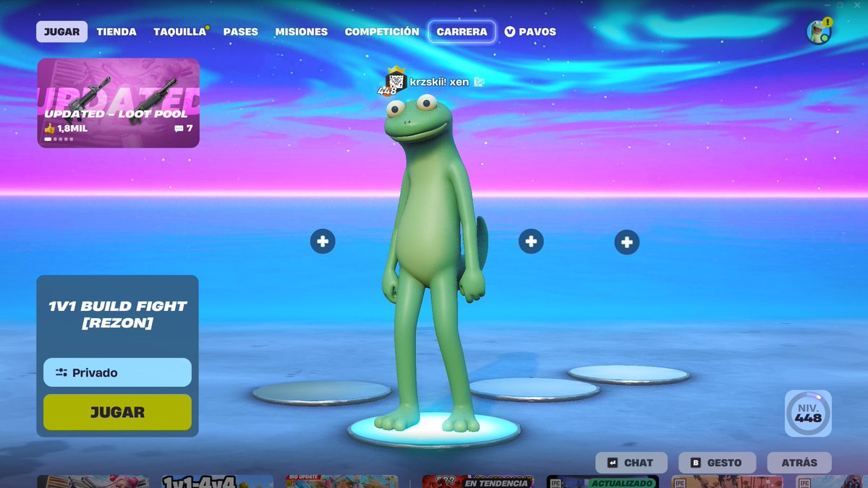The width and height of the screenshot is (868, 488).
Task: Switch to the TIENDA tab
Action: tap(116, 32)
